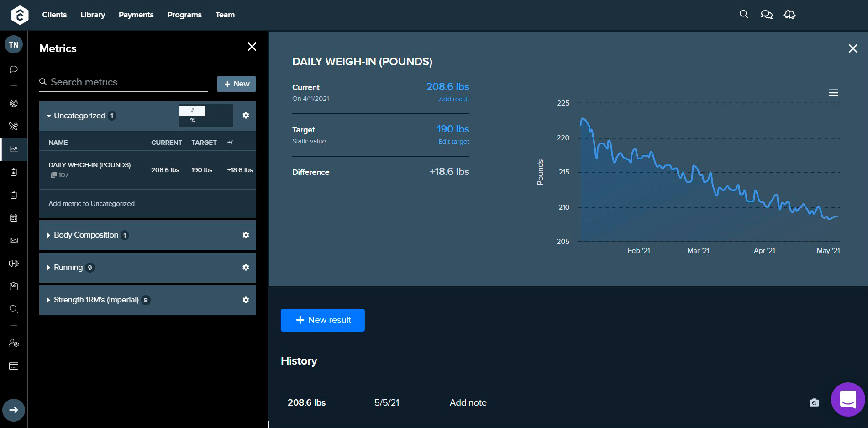This screenshot has height=428, width=868.
Task: Click the camera icon on history row
Action: 814,402
